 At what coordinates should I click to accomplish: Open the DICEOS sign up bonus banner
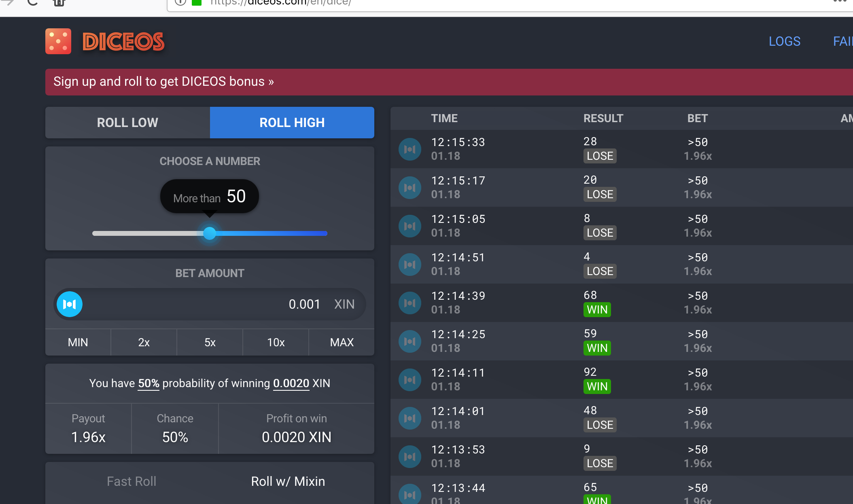click(163, 82)
